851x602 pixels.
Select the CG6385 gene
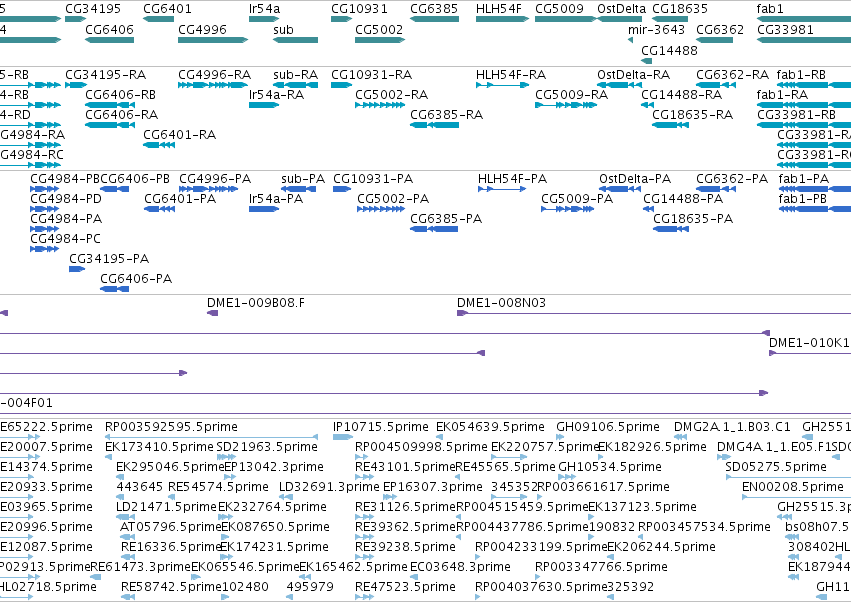pos(434,19)
